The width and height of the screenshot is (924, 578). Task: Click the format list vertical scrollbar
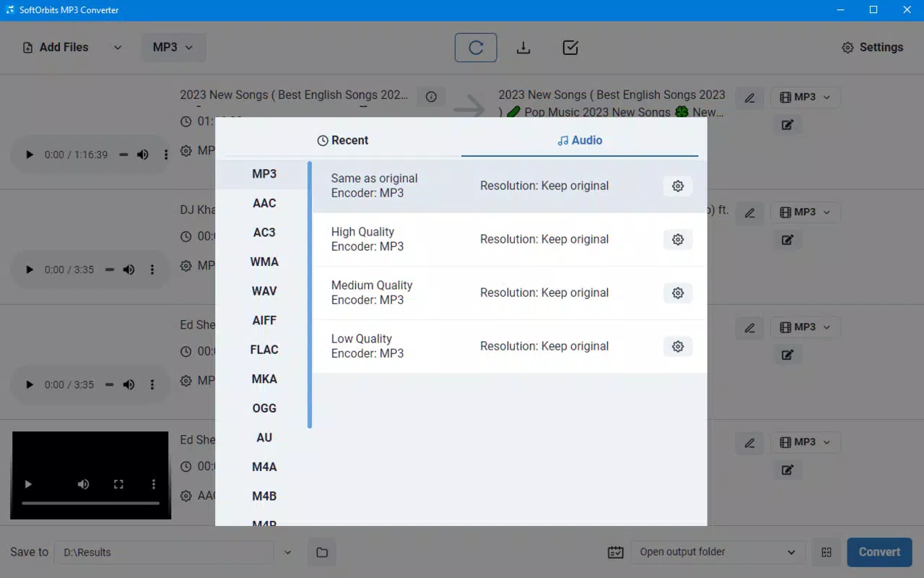click(310, 295)
